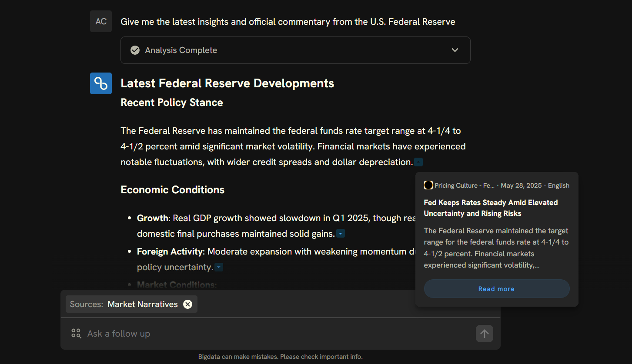The width and height of the screenshot is (632, 364).
Task: Click the Analysis Complete checkmark icon
Action: click(135, 50)
